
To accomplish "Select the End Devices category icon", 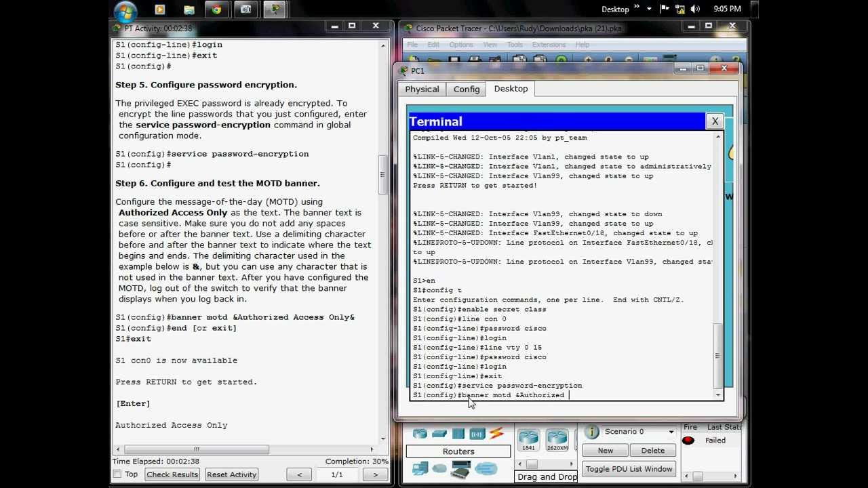I will click(420, 468).
